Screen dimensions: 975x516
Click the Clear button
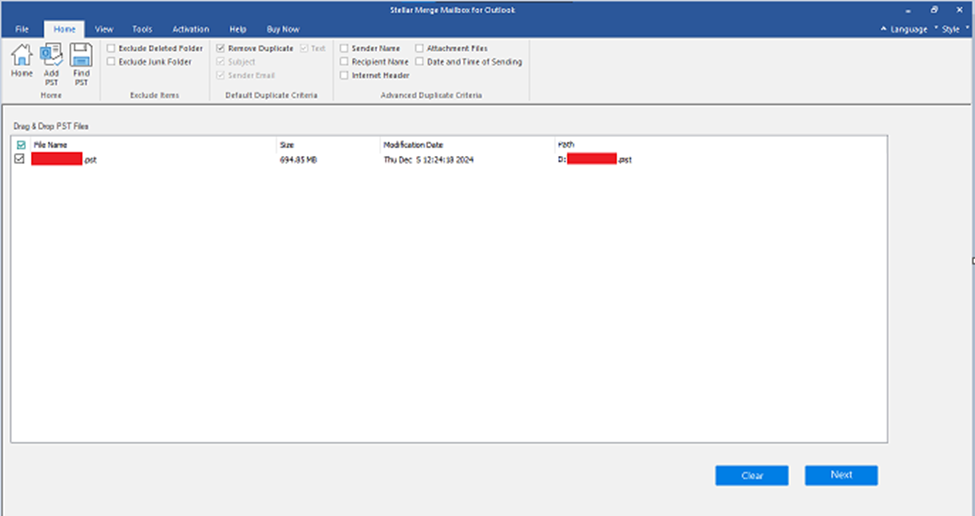pyautogui.click(x=752, y=476)
